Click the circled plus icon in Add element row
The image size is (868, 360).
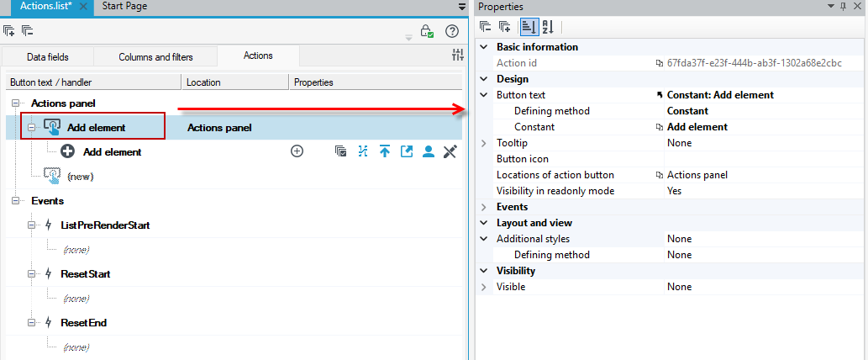(x=297, y=151)
